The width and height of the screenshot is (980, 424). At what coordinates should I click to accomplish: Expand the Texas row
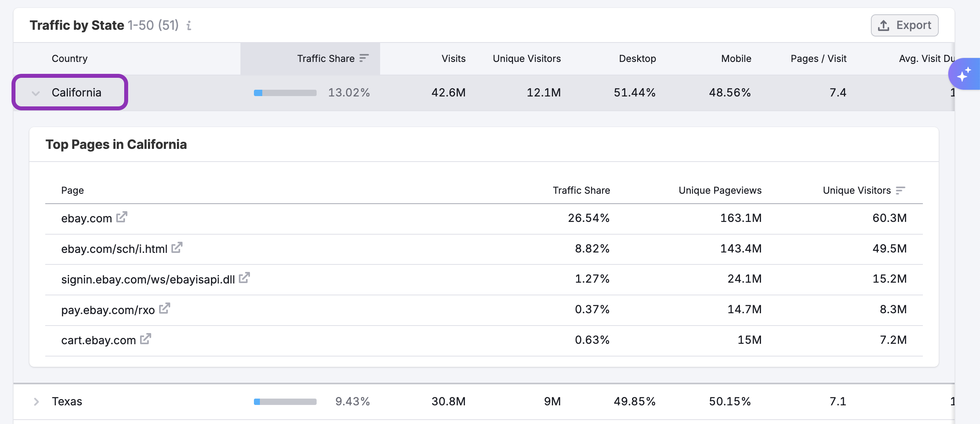36,402
